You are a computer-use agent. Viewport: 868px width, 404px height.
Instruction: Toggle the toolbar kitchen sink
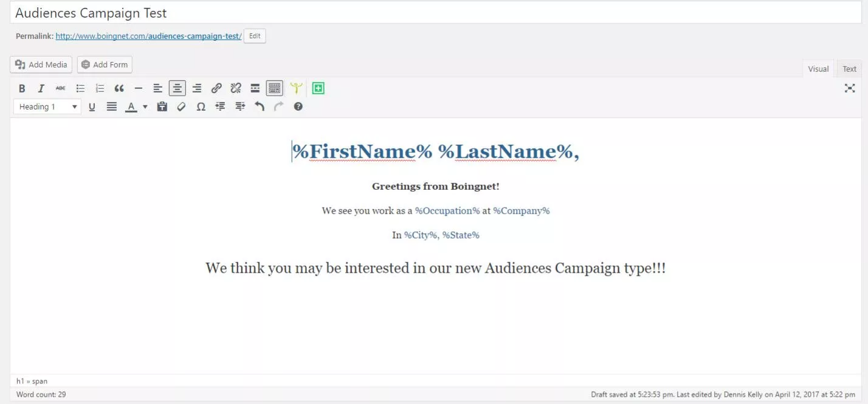(275, 89)
